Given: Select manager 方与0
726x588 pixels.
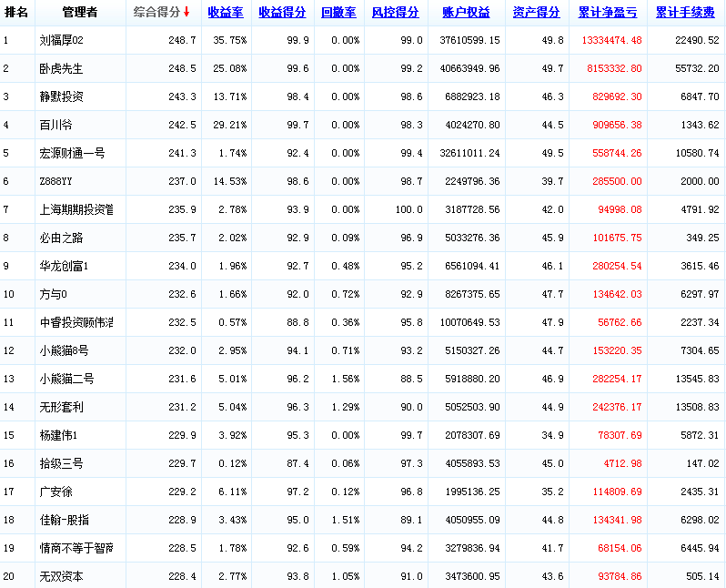Looking at the screenshot, I should (54, 294).
